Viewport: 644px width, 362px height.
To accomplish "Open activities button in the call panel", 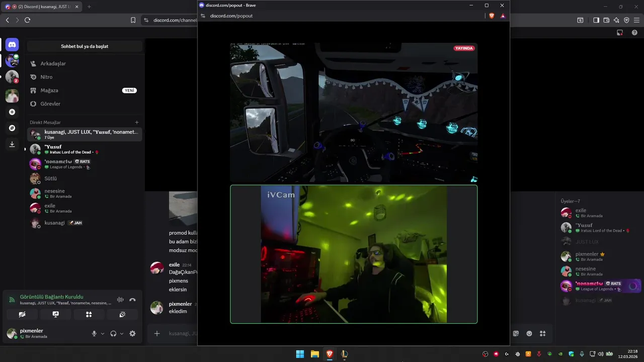I will click(x=89, y=314).
